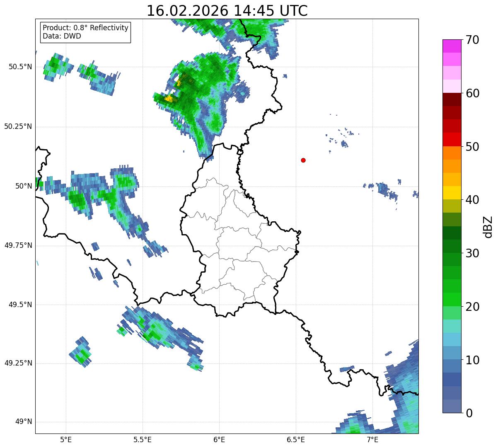Click the 5°E longitude label

(66, 439)
